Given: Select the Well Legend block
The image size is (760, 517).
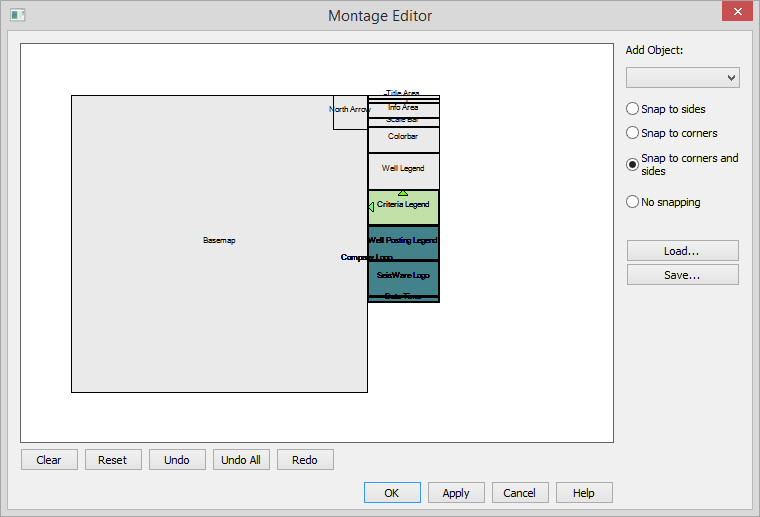Looking at the screenshot, I should 403,171.
